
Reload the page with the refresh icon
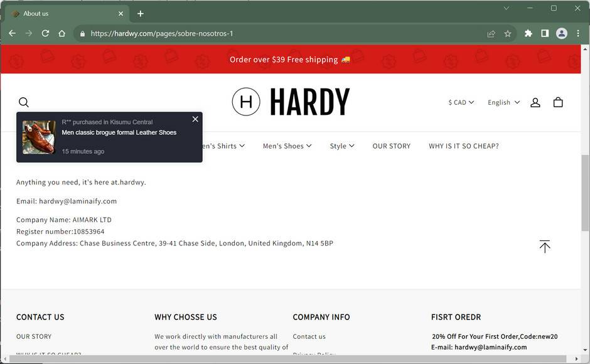click(x=45, y=33)
